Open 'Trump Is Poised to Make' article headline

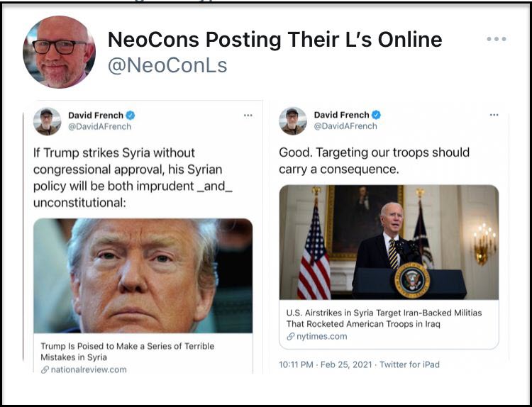(127, 352)
